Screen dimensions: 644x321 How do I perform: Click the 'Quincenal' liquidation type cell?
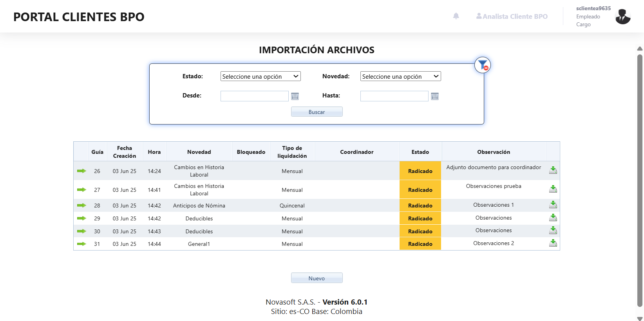pos(292,206)
